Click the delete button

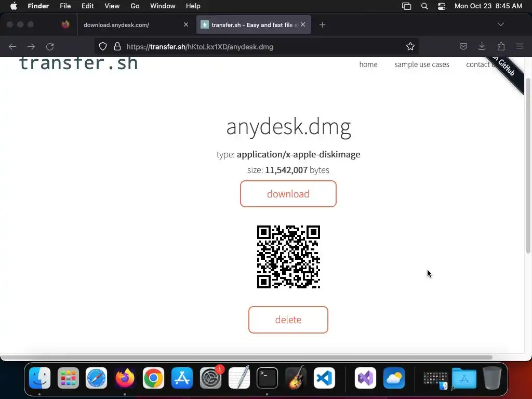288,320
